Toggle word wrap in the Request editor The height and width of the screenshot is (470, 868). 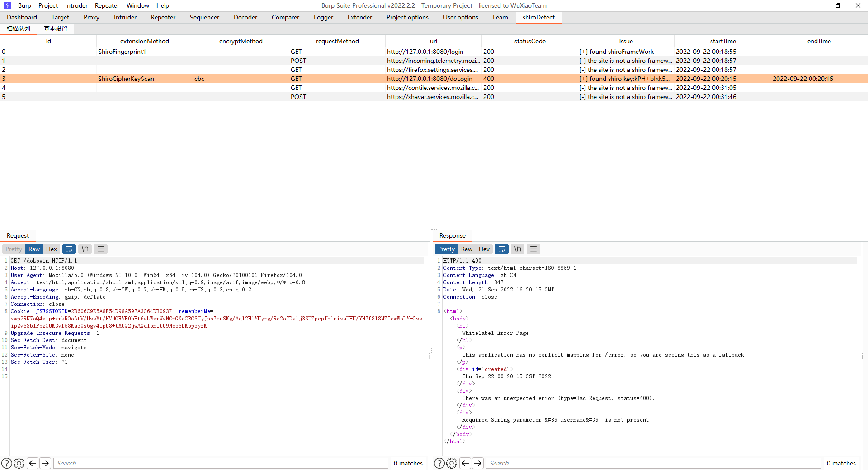click(69, 249)
